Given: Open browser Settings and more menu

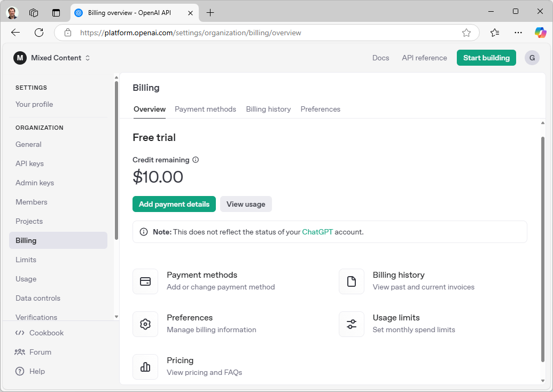Looking at the screenshot, I should [518, 33].
